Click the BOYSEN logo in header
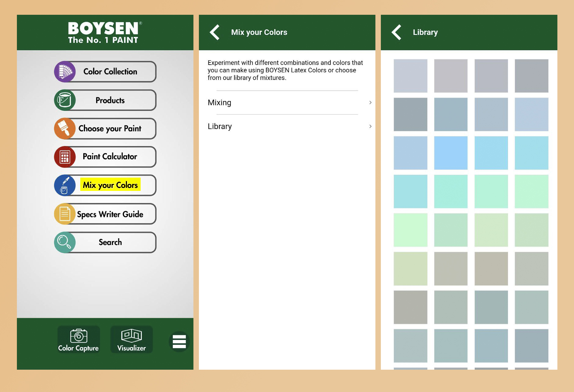Screen dimensions: 574x392 [105, 33]
